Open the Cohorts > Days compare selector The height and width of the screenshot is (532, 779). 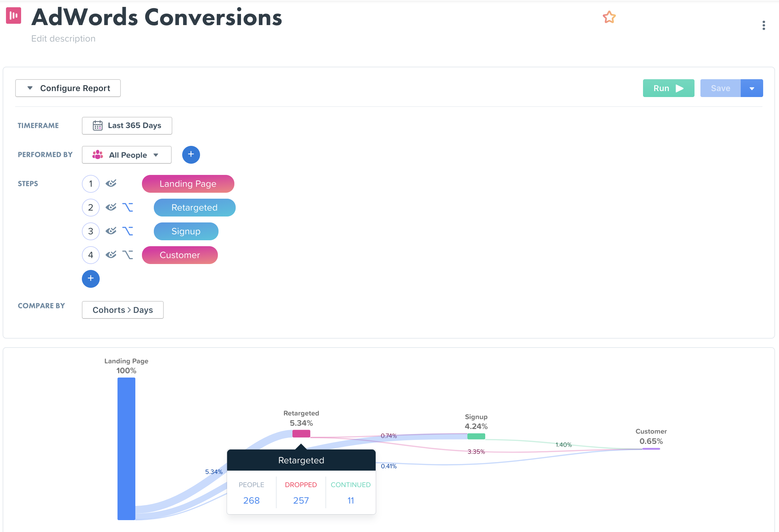123,310
